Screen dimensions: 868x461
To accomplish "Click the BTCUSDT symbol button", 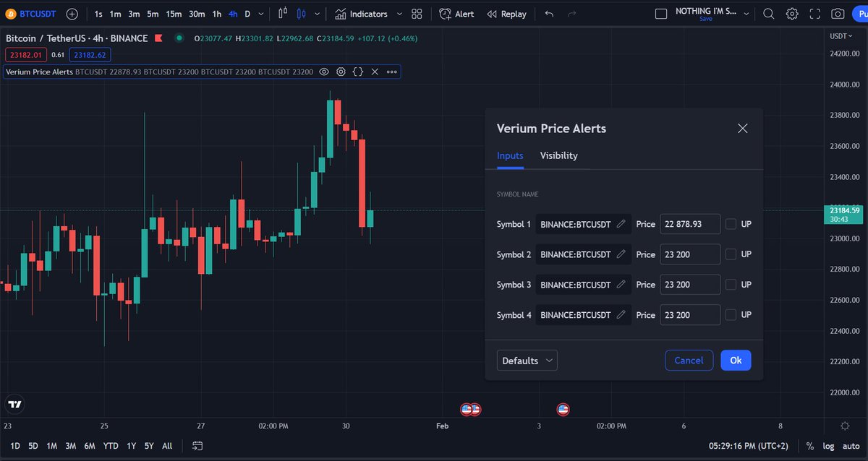I will (x=31, y=14).
